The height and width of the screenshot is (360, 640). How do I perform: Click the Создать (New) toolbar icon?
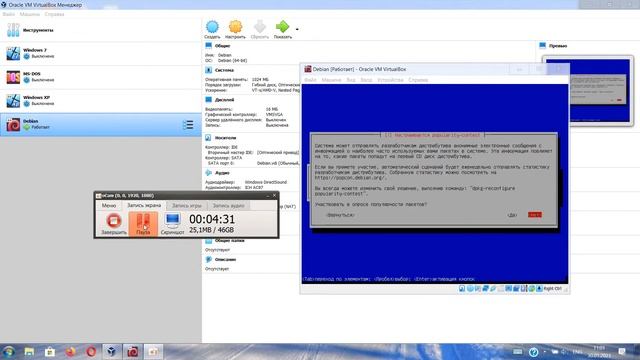(x=212, y=29)
